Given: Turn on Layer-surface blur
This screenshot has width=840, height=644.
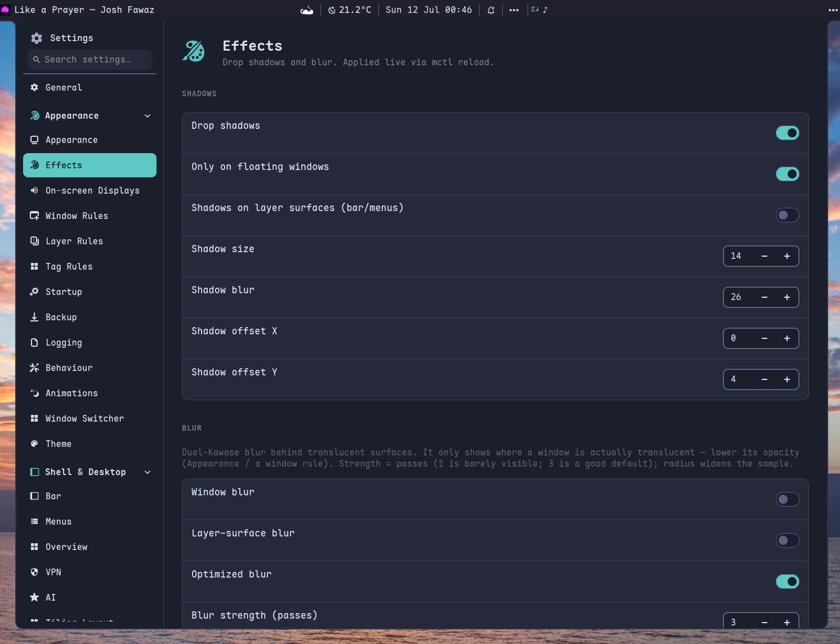Looking at the screenshot, I should point(788,540).
